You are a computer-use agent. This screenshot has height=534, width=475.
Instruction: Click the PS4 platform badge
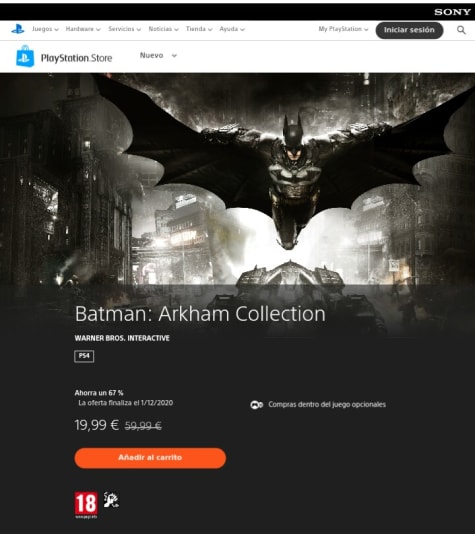coord(84,356)
